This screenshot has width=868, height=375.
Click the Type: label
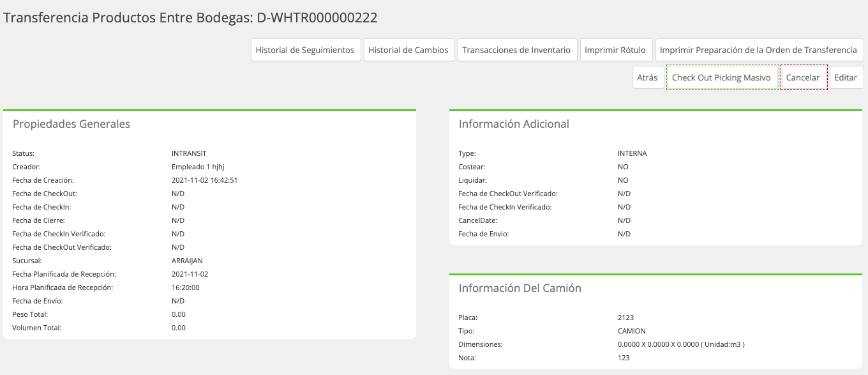[467, 153]
